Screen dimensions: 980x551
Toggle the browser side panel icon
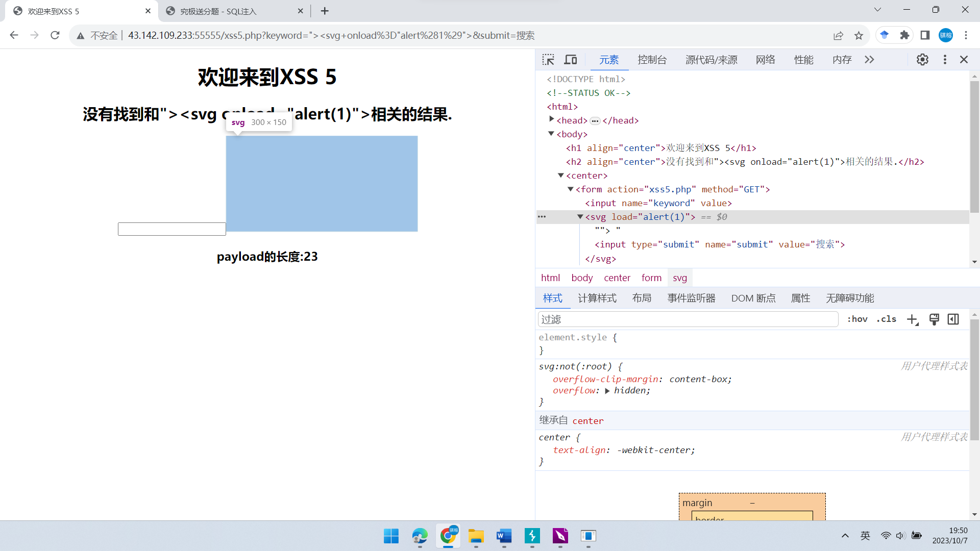(x=925, y=35)
